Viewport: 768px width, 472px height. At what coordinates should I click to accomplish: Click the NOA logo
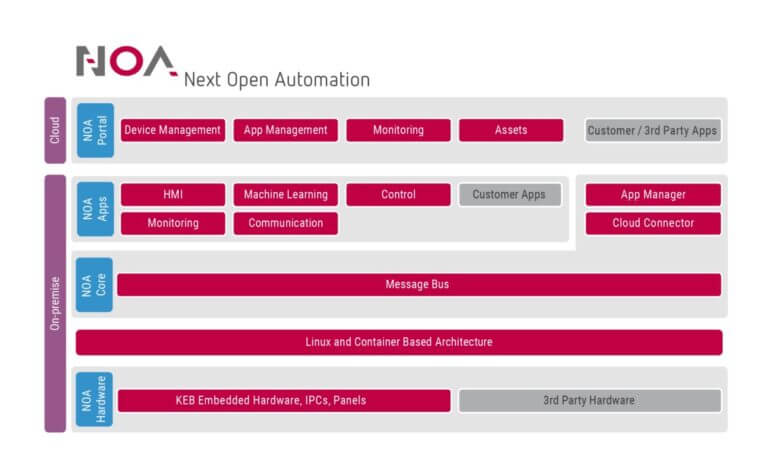click(x=125, y=62)
